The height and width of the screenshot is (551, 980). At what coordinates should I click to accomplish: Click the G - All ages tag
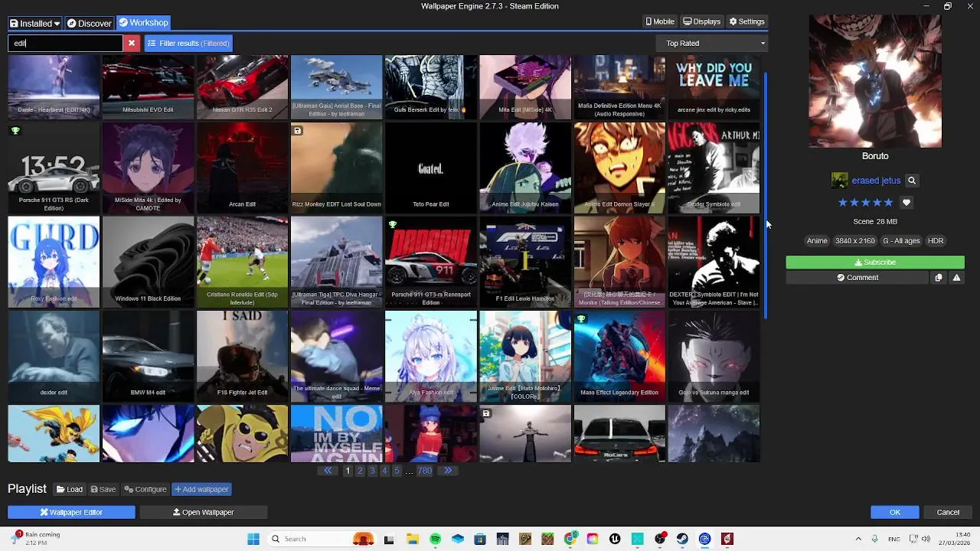[902, 241]
